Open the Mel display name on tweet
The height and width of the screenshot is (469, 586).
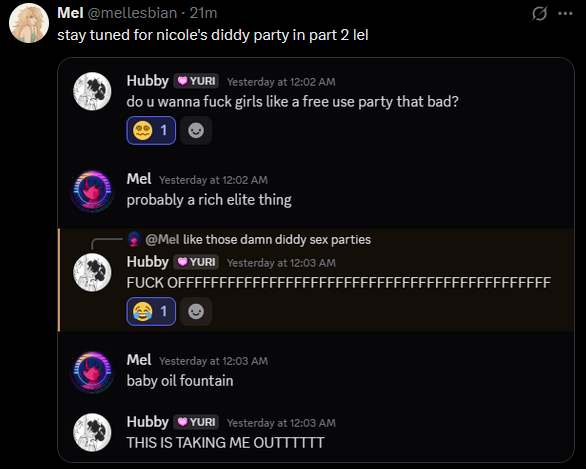coord(70,13)
